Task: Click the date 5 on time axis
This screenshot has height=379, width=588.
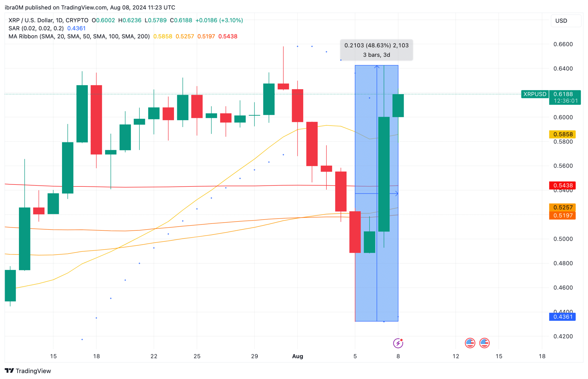Action: pos(355,356)
